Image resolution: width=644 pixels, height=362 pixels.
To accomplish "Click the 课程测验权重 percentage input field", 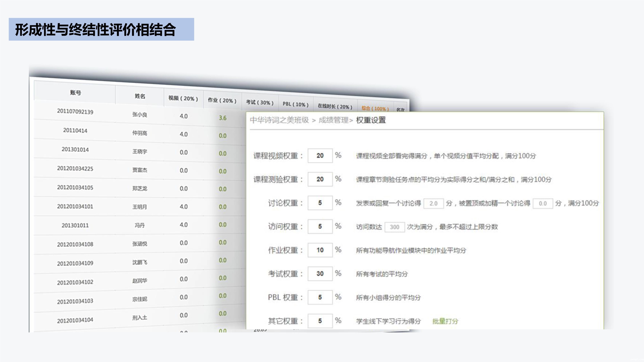I will (x=320, y=179).
